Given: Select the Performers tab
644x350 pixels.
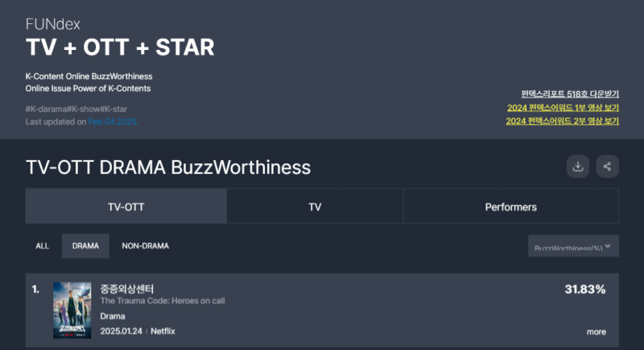Looking at the screenshot, I should pos(510,207).
